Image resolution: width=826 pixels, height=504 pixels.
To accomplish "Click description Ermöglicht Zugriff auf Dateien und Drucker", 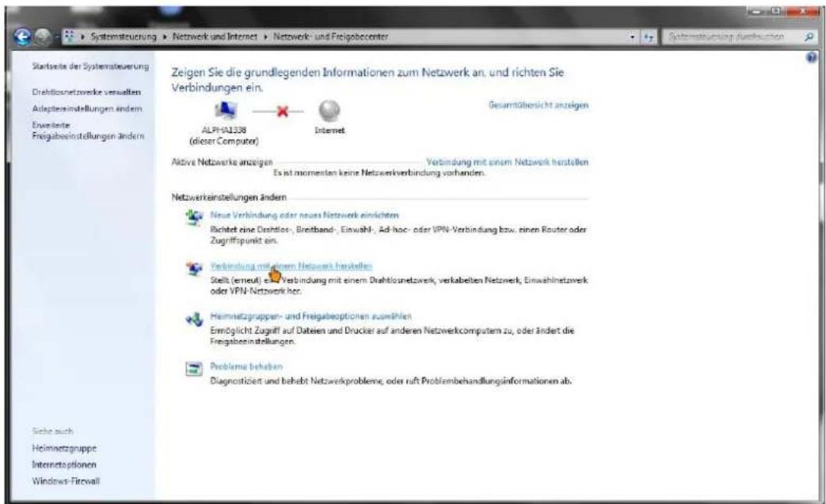I will point(393,335).
